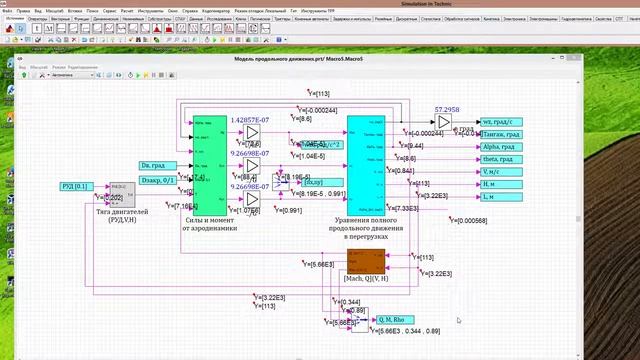Click the РУД [0.1] input block
This screenshot has height=360, width=640.
pyautogui.click(x=77, y=187)
